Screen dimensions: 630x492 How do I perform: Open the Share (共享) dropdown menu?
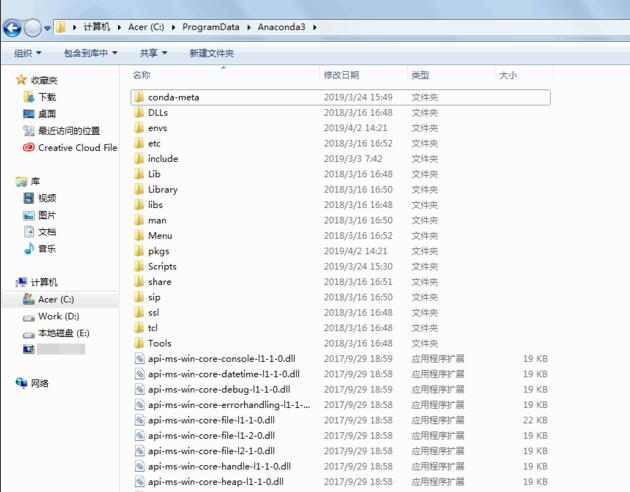pyautogui.click(x=153, y=53)
